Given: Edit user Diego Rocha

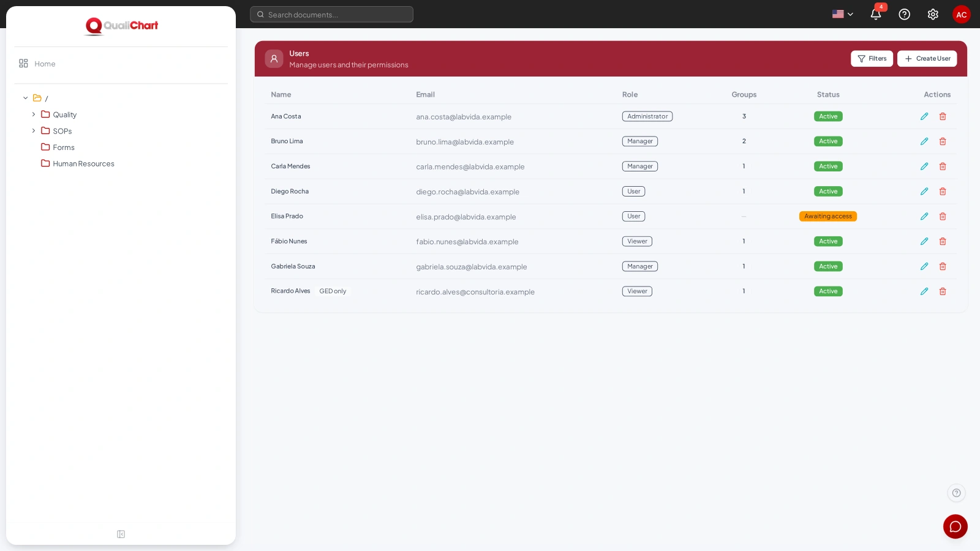Looking at the screenshot, I should click(924, 192).
